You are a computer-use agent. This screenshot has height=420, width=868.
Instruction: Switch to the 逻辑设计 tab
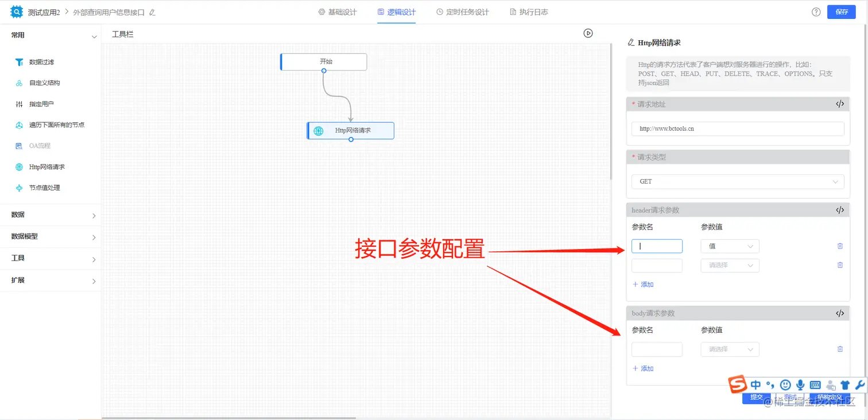click(397, 12)
